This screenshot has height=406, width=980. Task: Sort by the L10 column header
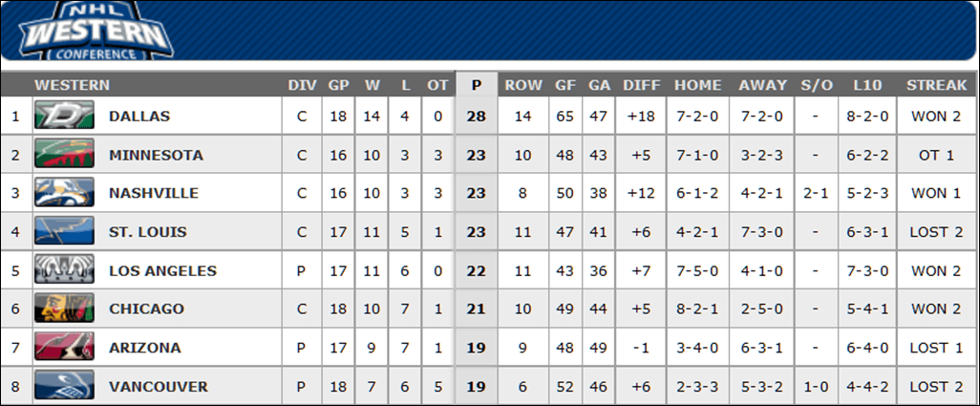(x=867, y=85)
